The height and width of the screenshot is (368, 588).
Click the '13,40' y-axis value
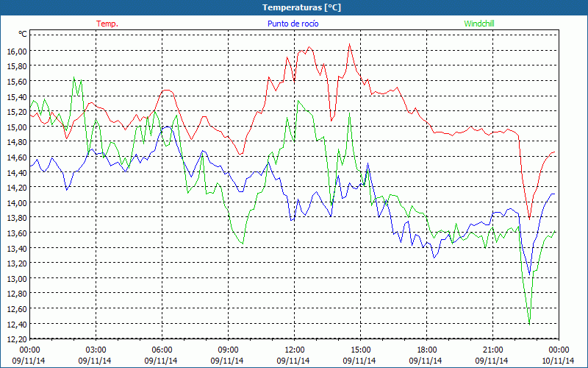pos(17,248)
